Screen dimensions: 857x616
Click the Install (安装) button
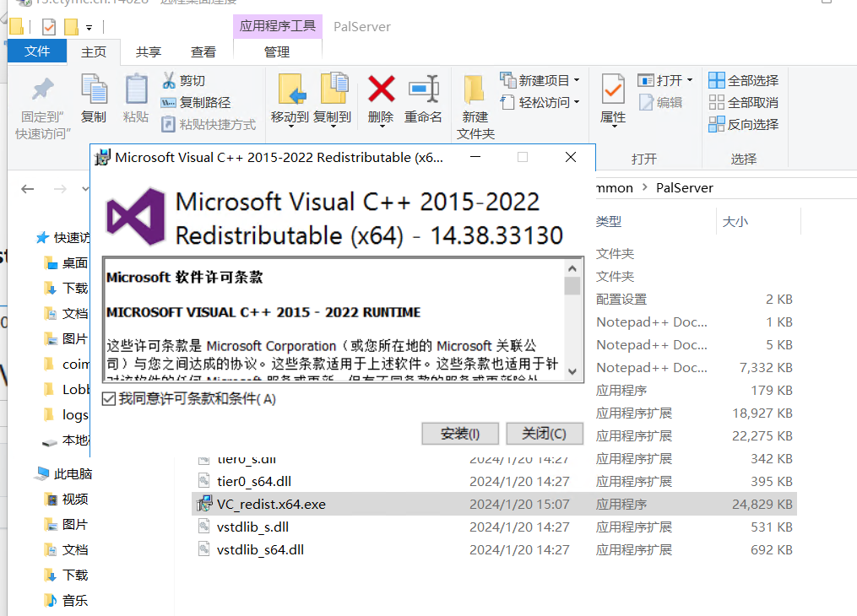pyautogui.click(x=460, y=434)
